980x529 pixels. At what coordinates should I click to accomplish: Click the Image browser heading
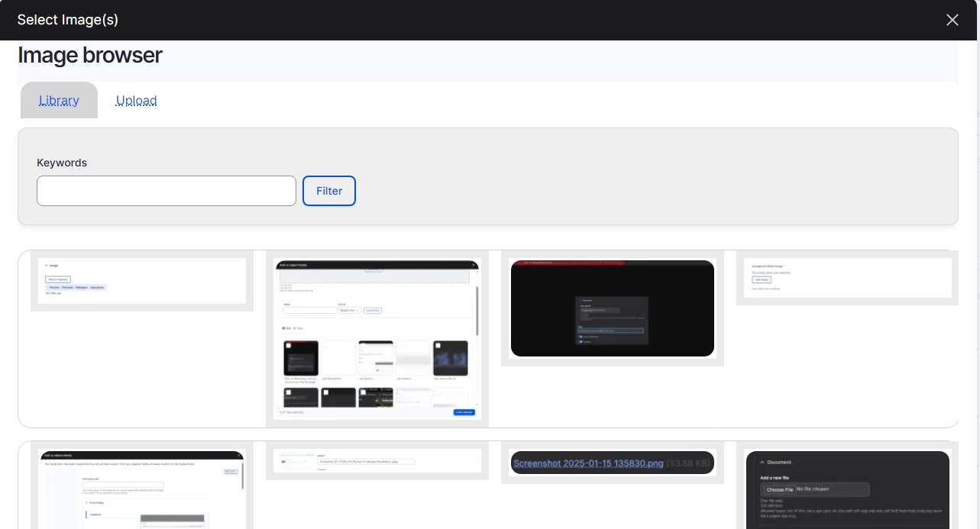point(90,55)
